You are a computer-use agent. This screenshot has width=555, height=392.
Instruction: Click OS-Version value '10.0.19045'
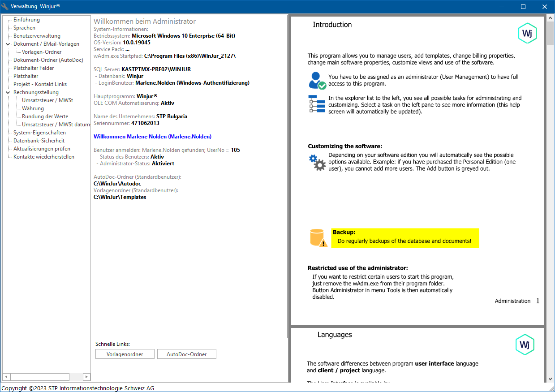[137, 43]
